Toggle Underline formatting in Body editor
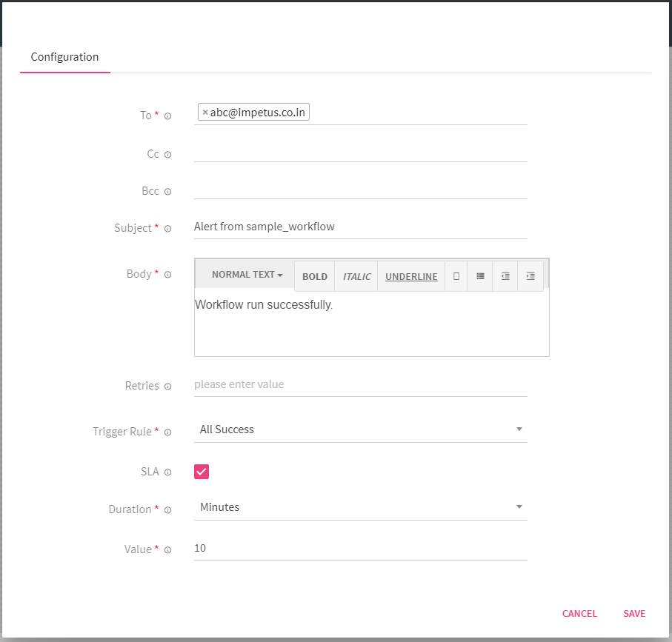 point(411,276)
